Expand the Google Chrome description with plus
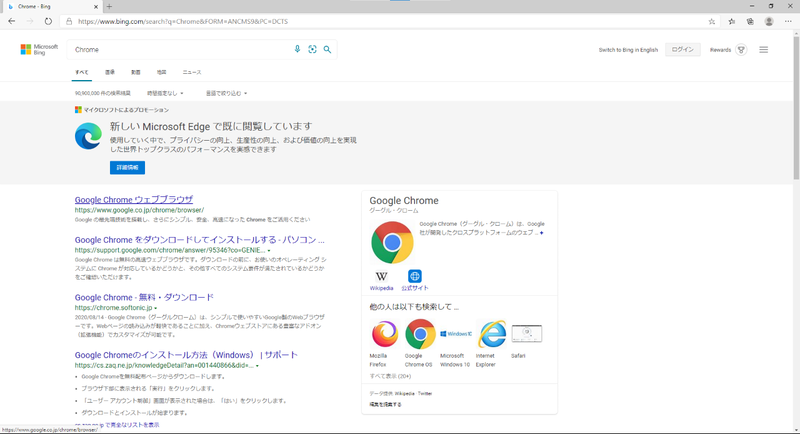800x434 pixels. [x=542, y=233]
